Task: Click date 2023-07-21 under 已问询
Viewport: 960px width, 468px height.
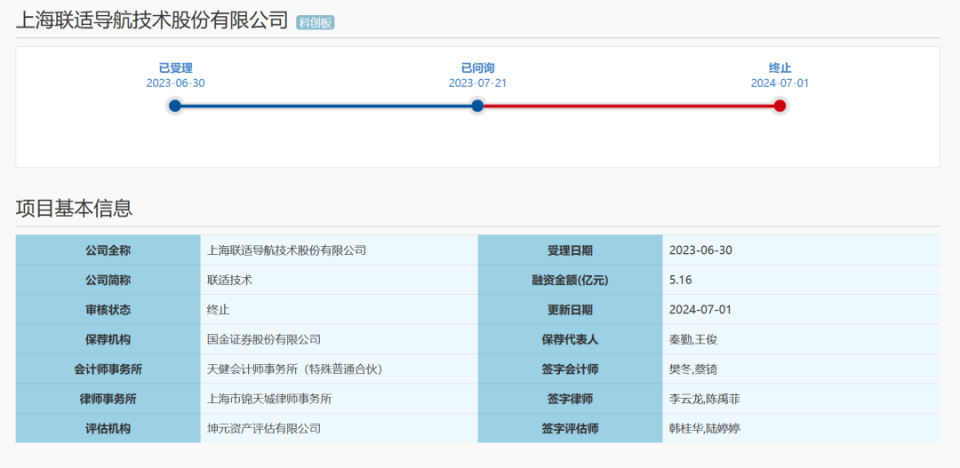Action: pos(478,83)
